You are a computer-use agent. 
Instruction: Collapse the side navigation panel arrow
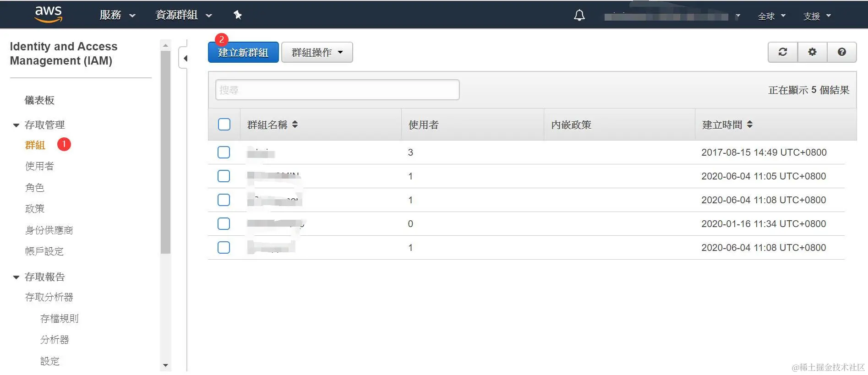pos(185,58)
